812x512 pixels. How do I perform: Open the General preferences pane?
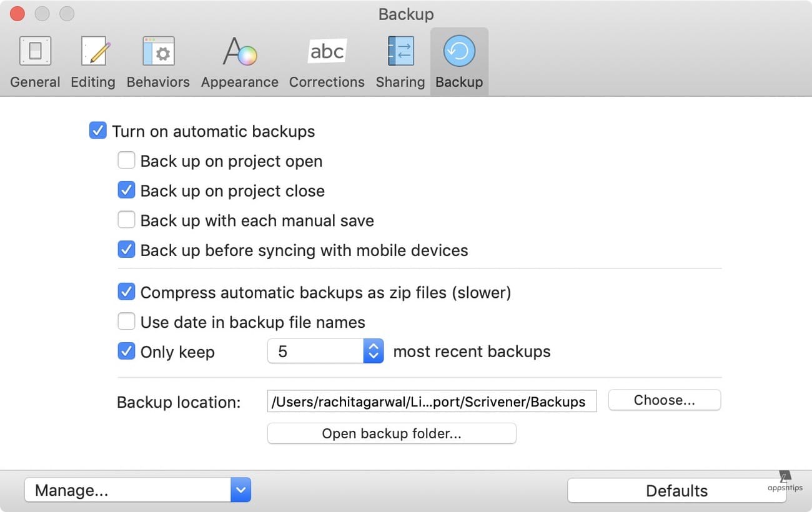click(x=35, y=51)
